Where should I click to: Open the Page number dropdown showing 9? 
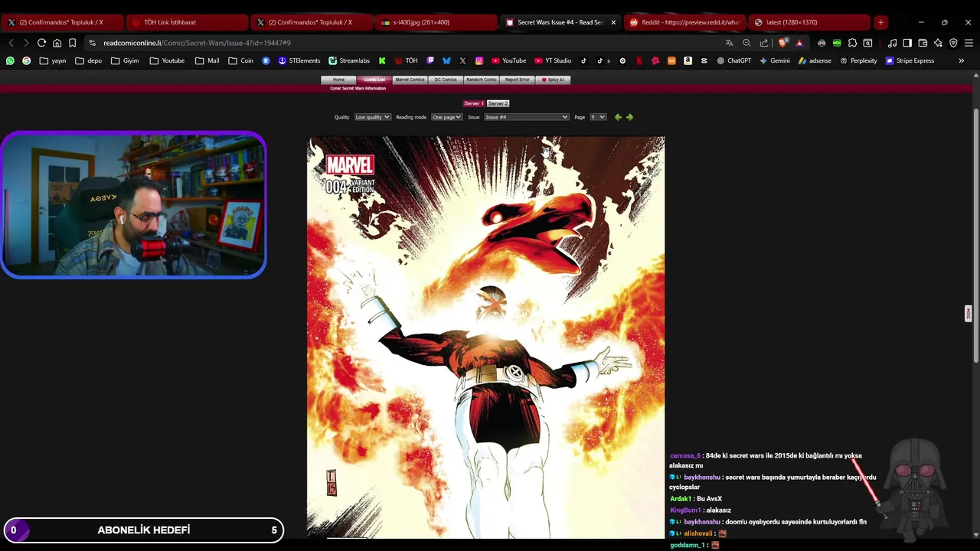598,117
